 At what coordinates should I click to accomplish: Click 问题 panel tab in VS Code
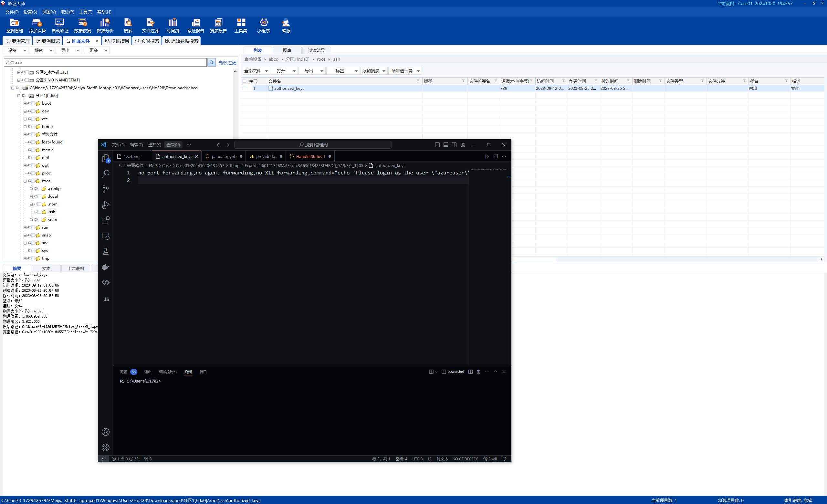pyautogui.click(x=123, y=372)
